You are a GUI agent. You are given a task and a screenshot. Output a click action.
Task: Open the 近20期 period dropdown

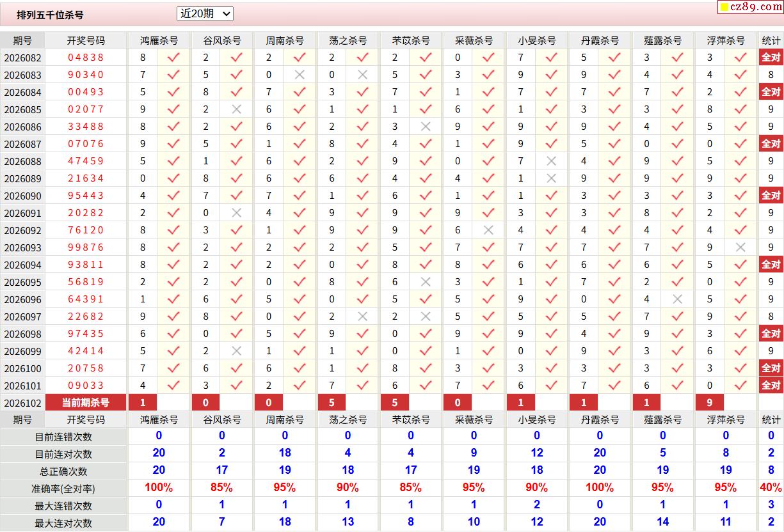pyautogui.click(x=205, y=13)
